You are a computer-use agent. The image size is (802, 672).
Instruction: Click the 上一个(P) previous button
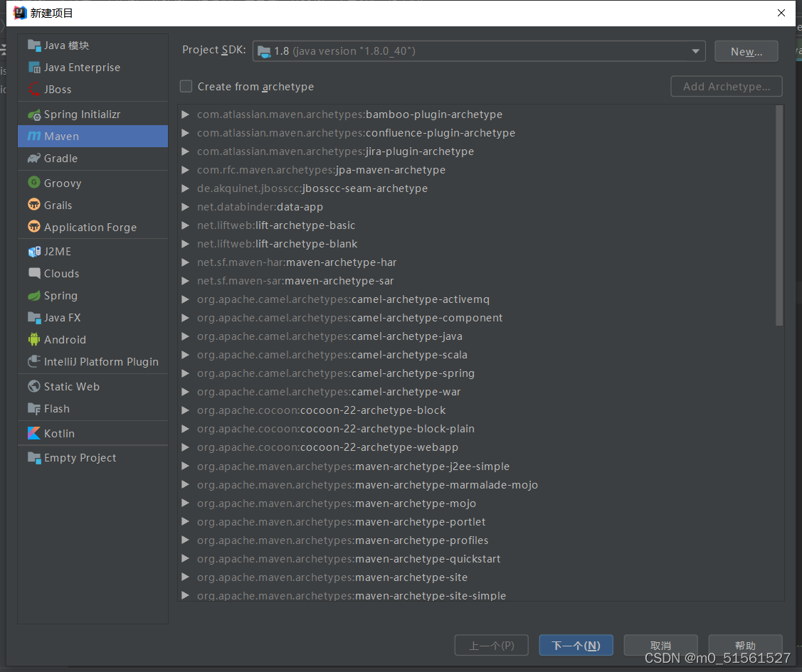point(492,646)
